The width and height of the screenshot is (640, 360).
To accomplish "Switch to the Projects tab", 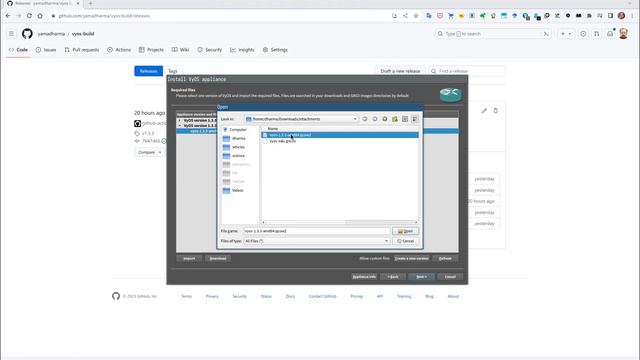I will tap(151, 50).
